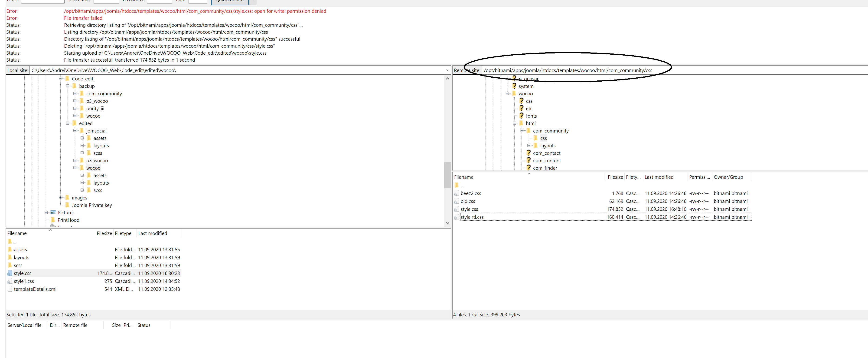Image resolution: width=868 pixels, height=358 pixels.
Task: Expand the layouts folder under remote com_community
Action: pos(529,146)
